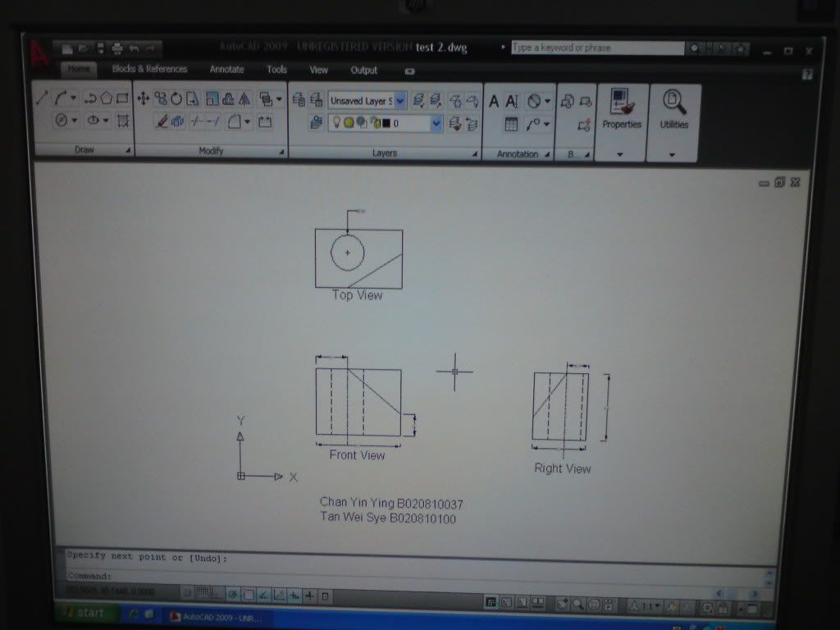Select the Hatch tool in Draw panel
The height and width of the screenshot is (630, 840).
123,121
